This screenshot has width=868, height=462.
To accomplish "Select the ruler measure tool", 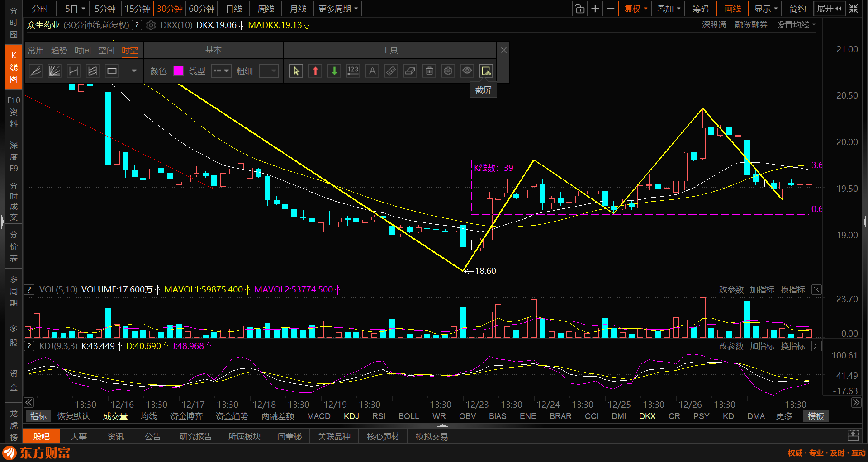I will 391,71.
